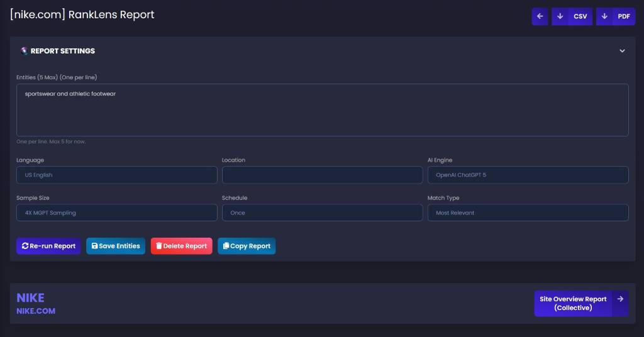Screen dimensions: 644x337
Task: Click the refresh icon on Re-run Report
Action: tap(25, 246)
